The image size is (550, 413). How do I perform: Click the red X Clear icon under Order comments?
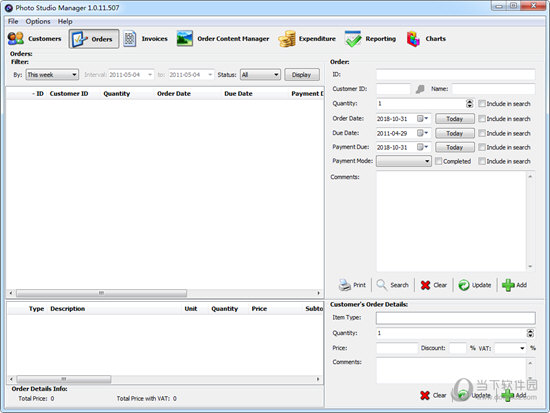pyautogui.click(x=425, y=285)
